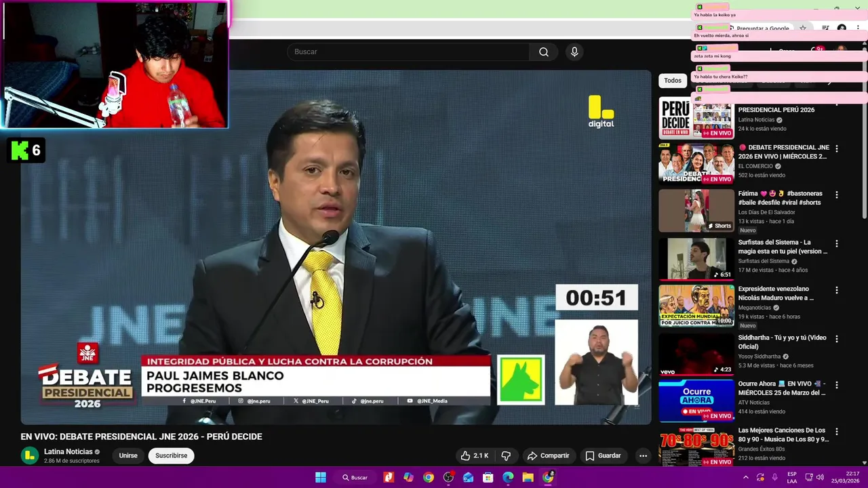Open options menu for Surfistas del Sistema video
868x488 pixels.
(836, 243)
